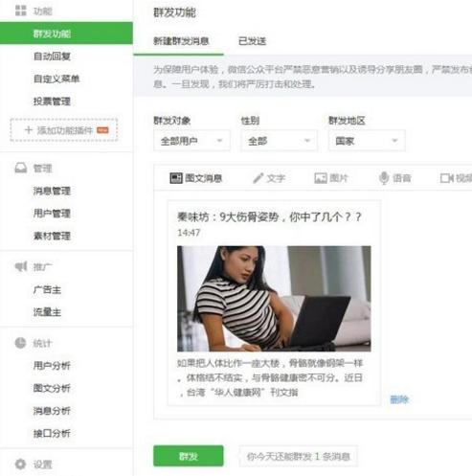Viewport: 472px width, 476px height.
Task: Click the 14:47 timestamp text
Action: coord(189,233)
